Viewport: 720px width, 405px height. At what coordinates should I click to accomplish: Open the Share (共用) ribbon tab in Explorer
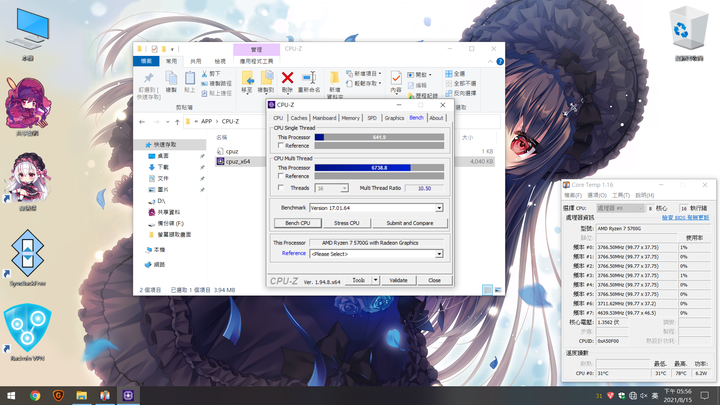[x=196, y=61]
